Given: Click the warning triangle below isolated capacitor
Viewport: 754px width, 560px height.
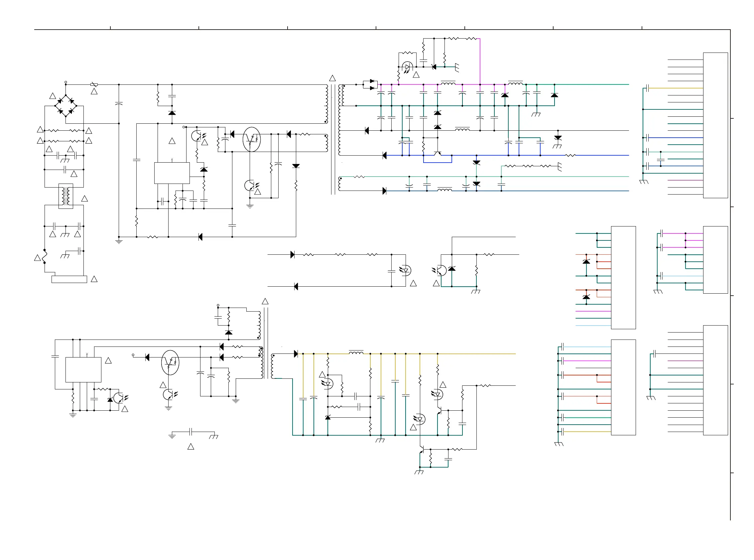Looking at the screenshot, I should [x=191, y=447].
